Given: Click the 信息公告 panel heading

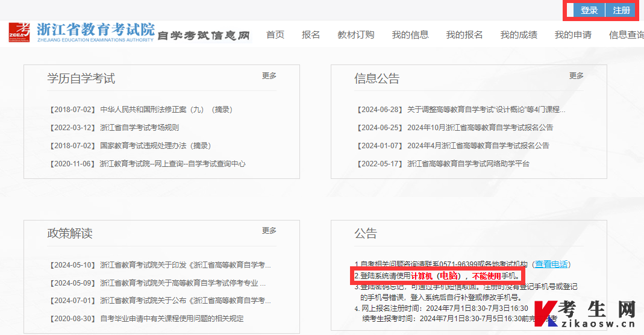Looking at the screenshot, I should click(x=377, y=78).
